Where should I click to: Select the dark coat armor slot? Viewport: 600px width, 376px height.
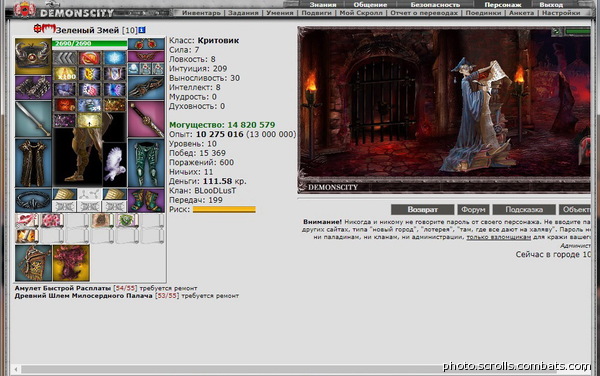tap(33, 163)
